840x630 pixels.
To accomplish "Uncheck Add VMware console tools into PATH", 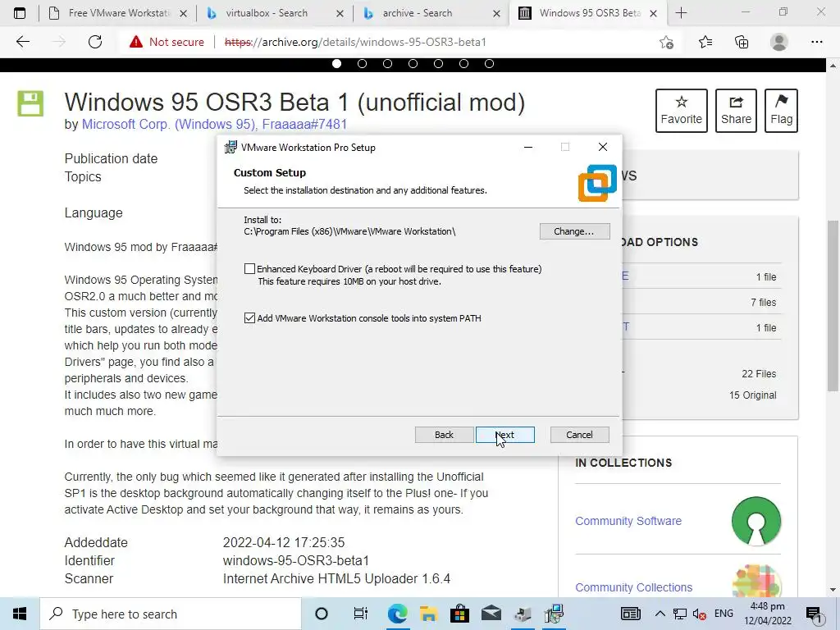I will click(249, 318).
